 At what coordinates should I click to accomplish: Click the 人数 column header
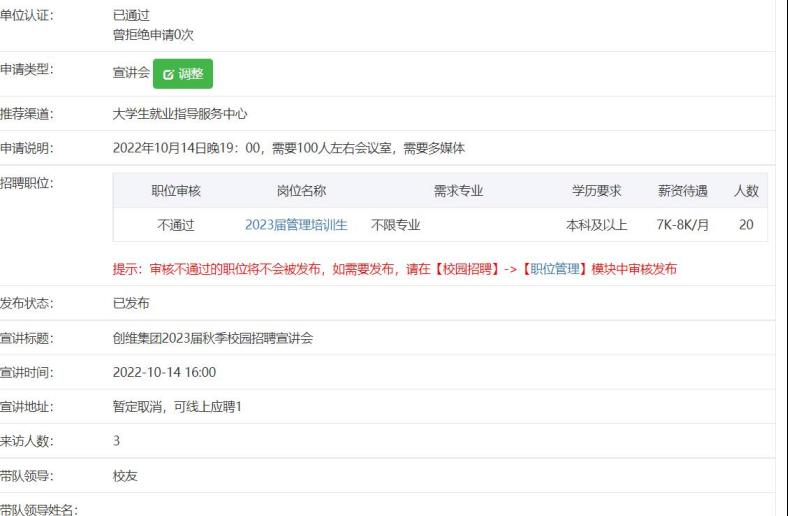pyautogui.click(x=746, y=191)
